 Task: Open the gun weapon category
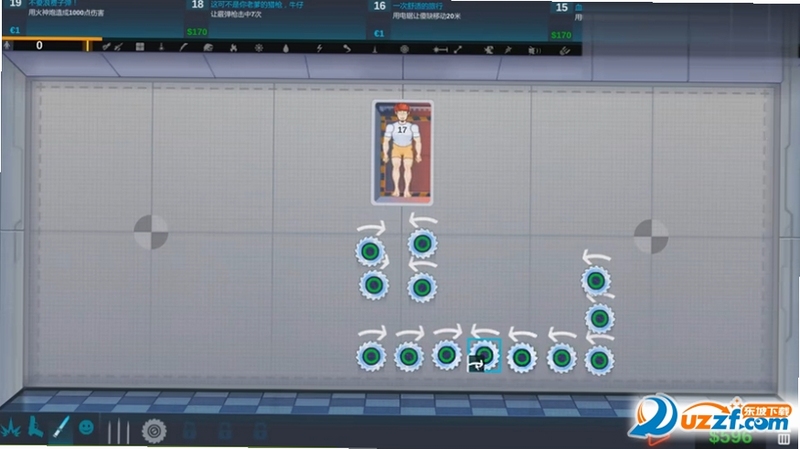click(x=35, y=427)
